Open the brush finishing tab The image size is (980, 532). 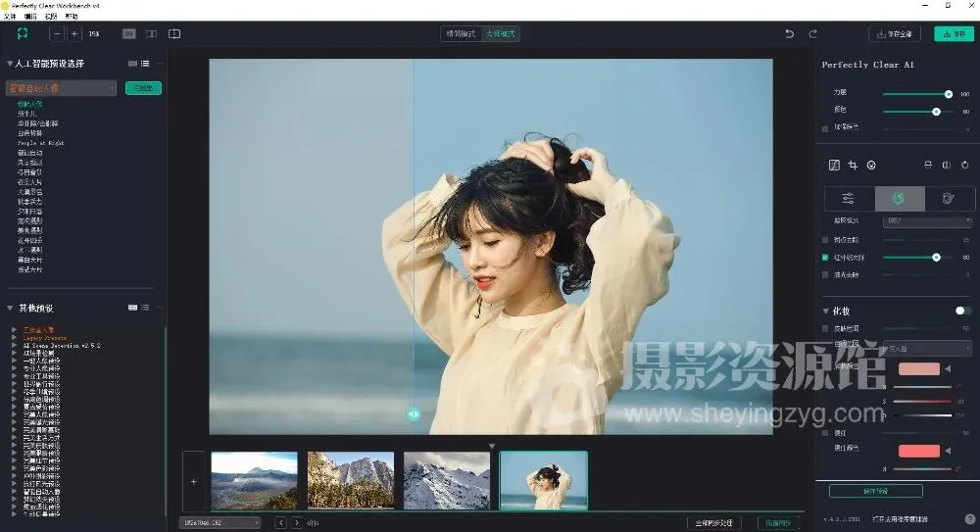(x=949, y=198)
